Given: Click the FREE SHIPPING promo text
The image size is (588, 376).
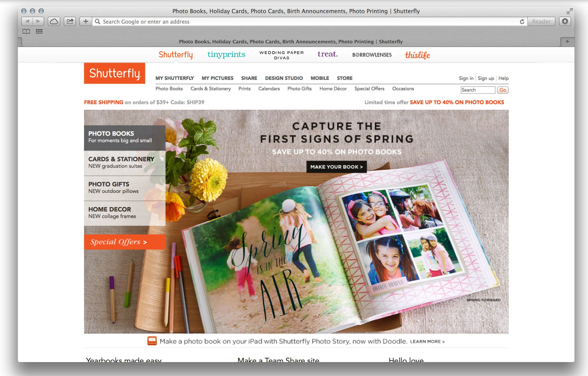Looking at the screenshot, I should coord(103,102).
